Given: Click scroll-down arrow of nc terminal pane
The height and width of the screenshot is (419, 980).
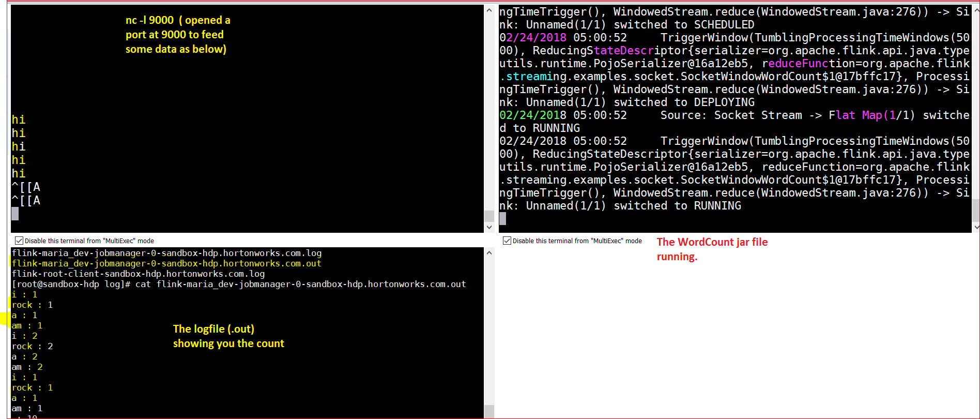Looking at the screenshot, I should [x=489, y=227].
